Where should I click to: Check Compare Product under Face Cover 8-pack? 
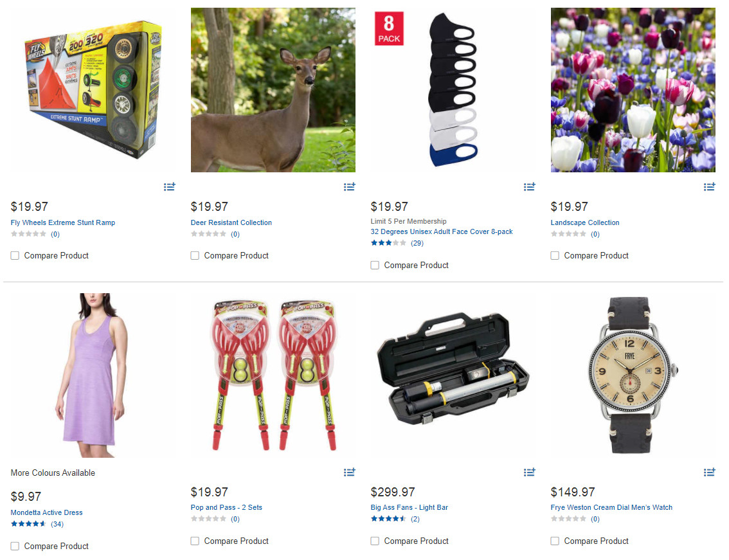pyautogui.click(x=375, y=265)
